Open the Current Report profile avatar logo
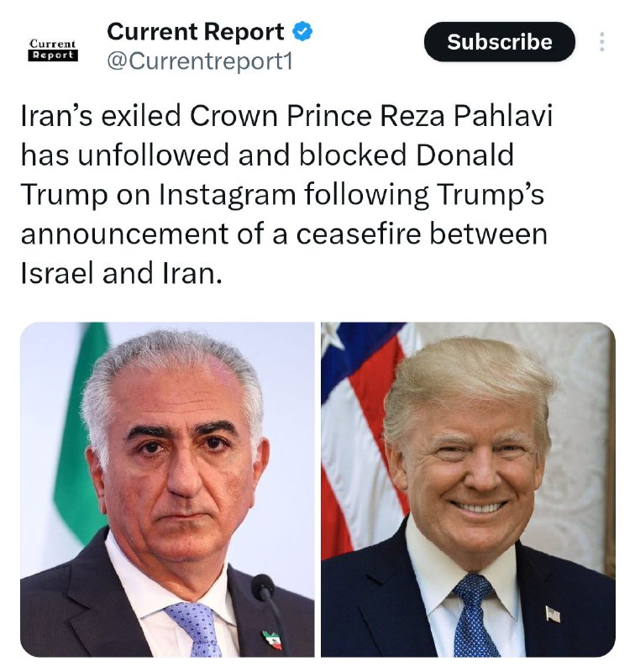 [x=53, y=50]
